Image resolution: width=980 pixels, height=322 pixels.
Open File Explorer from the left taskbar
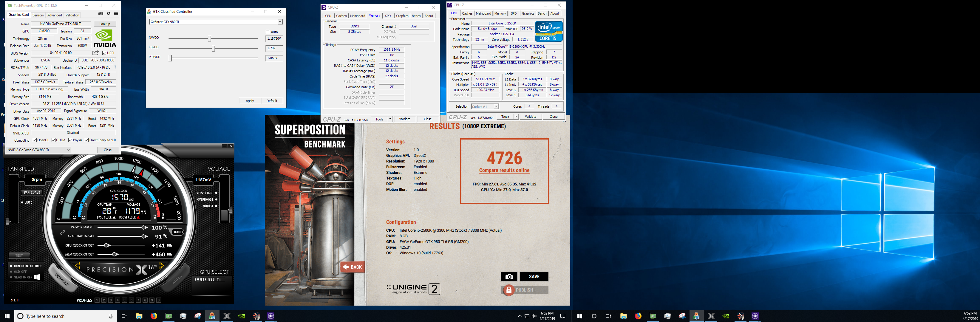click(x=139, y=316)
